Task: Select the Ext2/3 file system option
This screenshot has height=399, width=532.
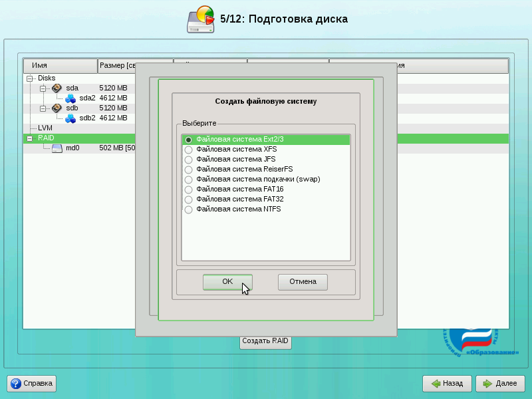Action: pyautogui.click(x=189, y=140)
